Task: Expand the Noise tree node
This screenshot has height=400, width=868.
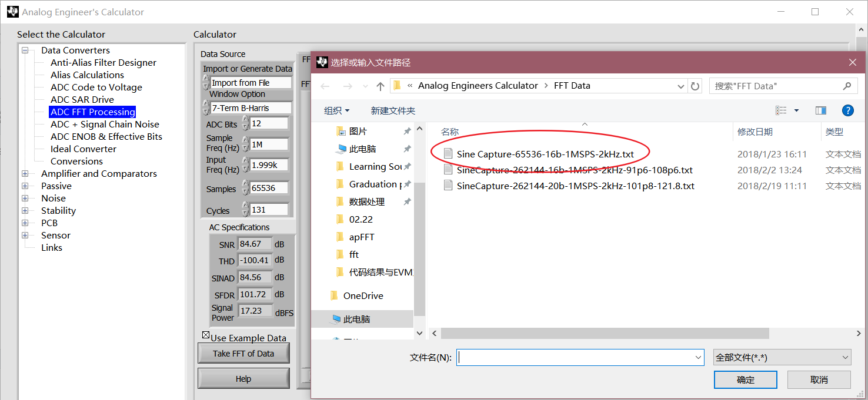Action: [25, 199]
